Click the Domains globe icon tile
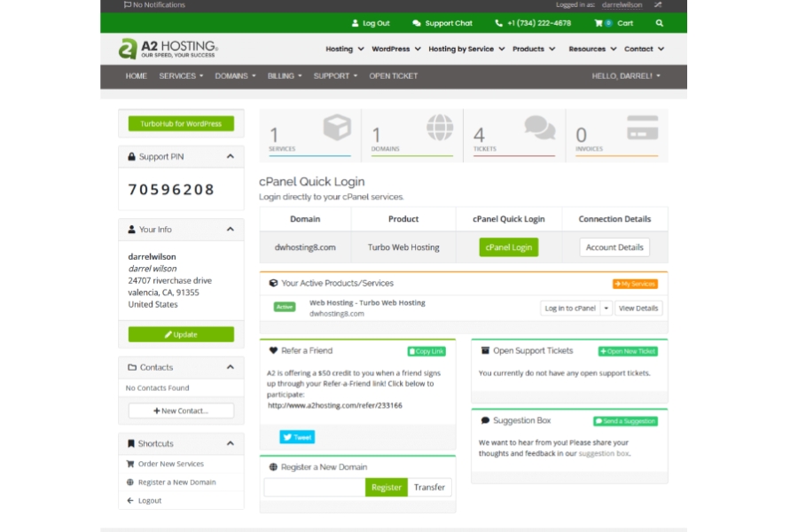Screen dimensions: 798x532 pyautogui.click(x=440, y=128)
